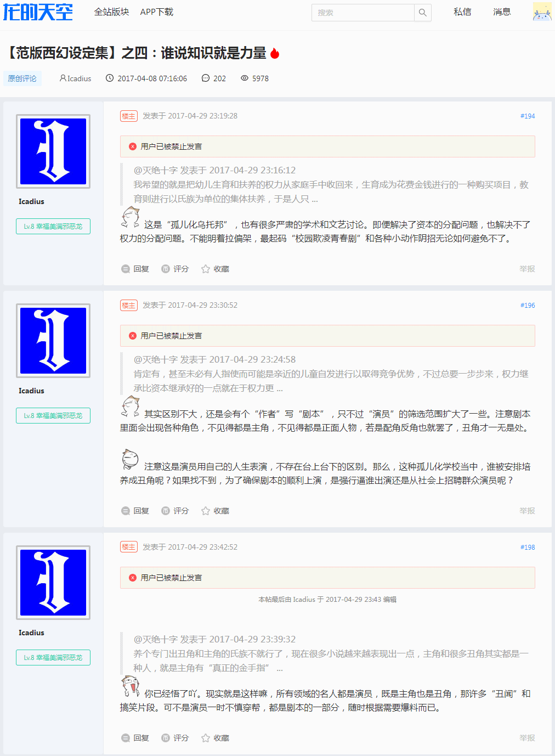Screen dimensions: 555x756
Task: Focus the 搜索 search field
Action: 363,13
